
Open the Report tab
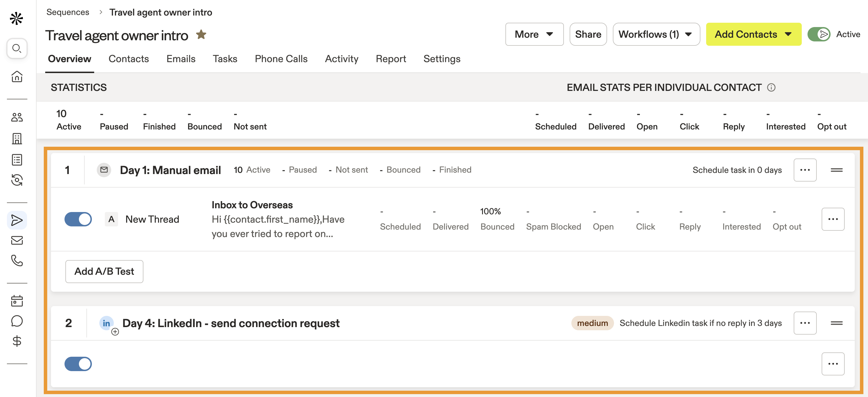coord(391,59)
